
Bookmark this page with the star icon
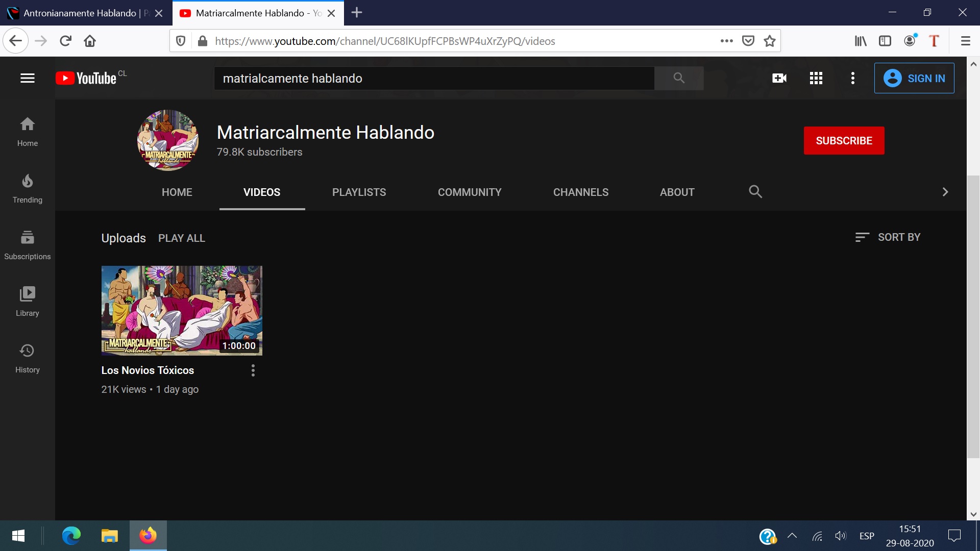pos(770,41)
